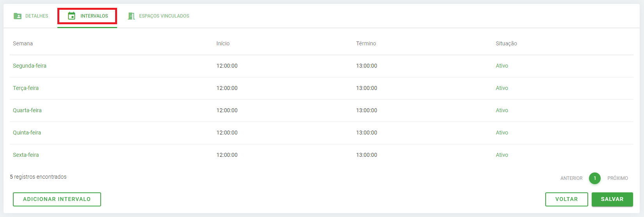Save changes with the Salvar button
The height and width of the screenshot is (217, 644).
612,199
